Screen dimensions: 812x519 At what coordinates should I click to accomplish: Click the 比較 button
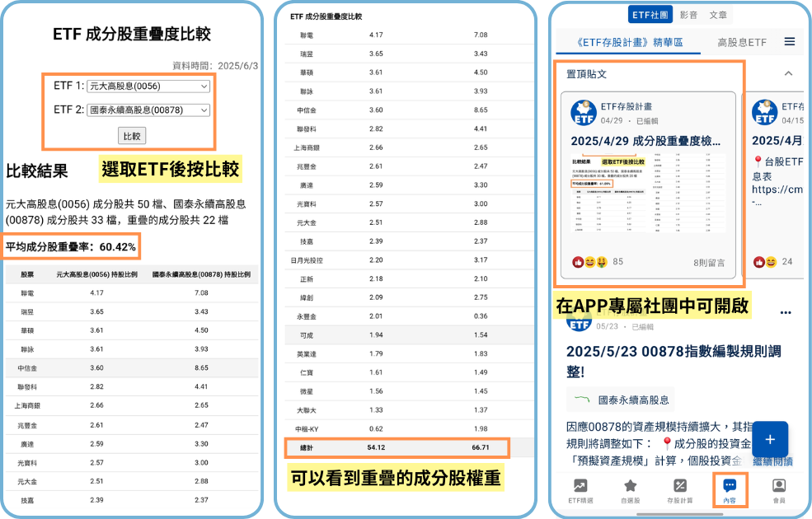(x=132, y=136)
